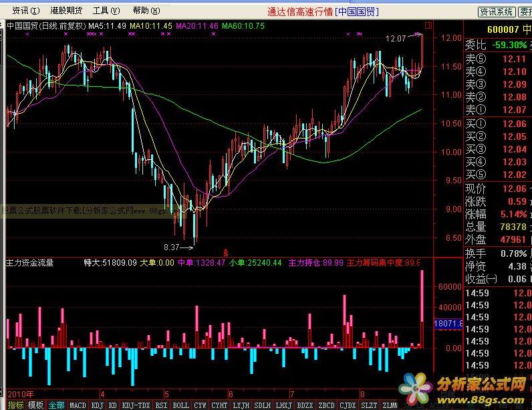Click the red $ marker below the candlesticks
This screenshot has height=410, width=532.
226,253
